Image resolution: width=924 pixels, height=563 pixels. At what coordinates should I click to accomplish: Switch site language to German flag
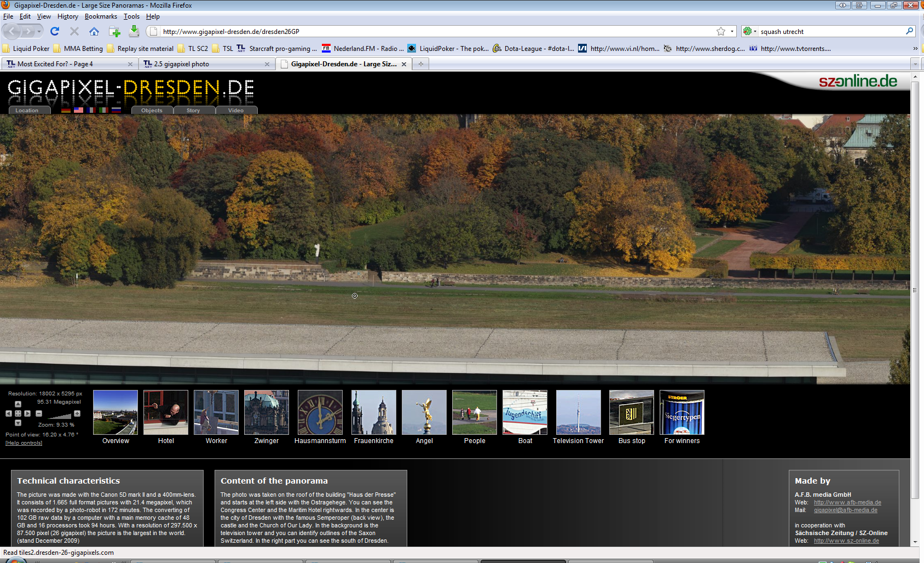coord(66,110)
